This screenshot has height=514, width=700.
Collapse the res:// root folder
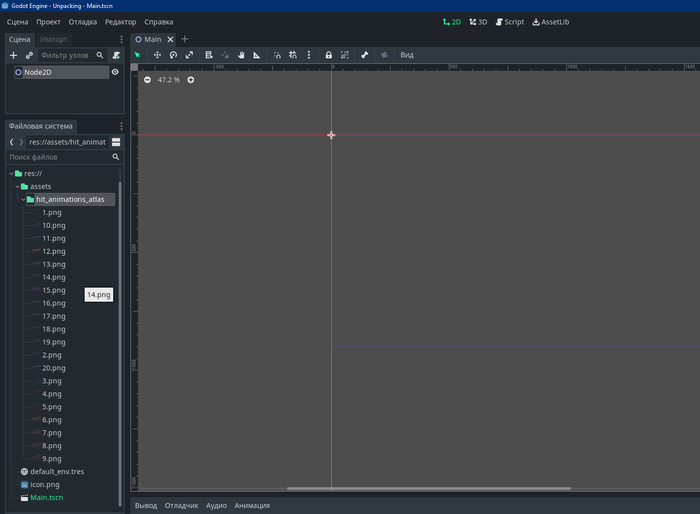tap(11, 173)
